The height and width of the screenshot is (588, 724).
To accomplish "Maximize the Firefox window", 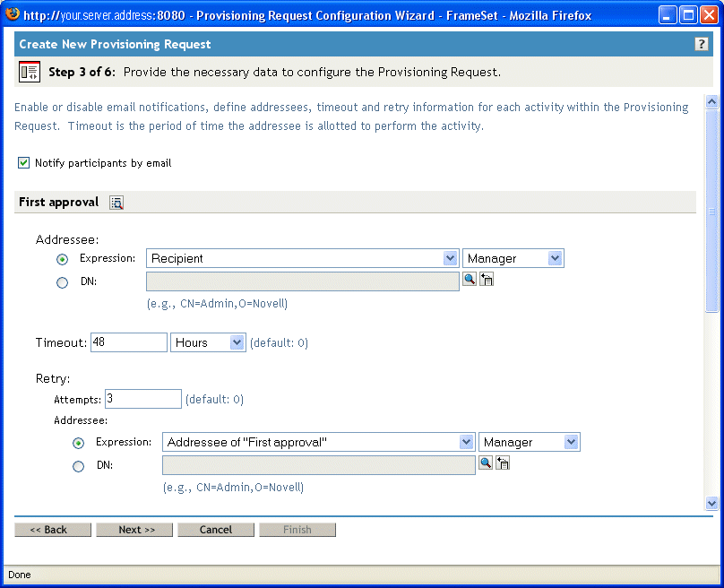I will tap(688, 14).
